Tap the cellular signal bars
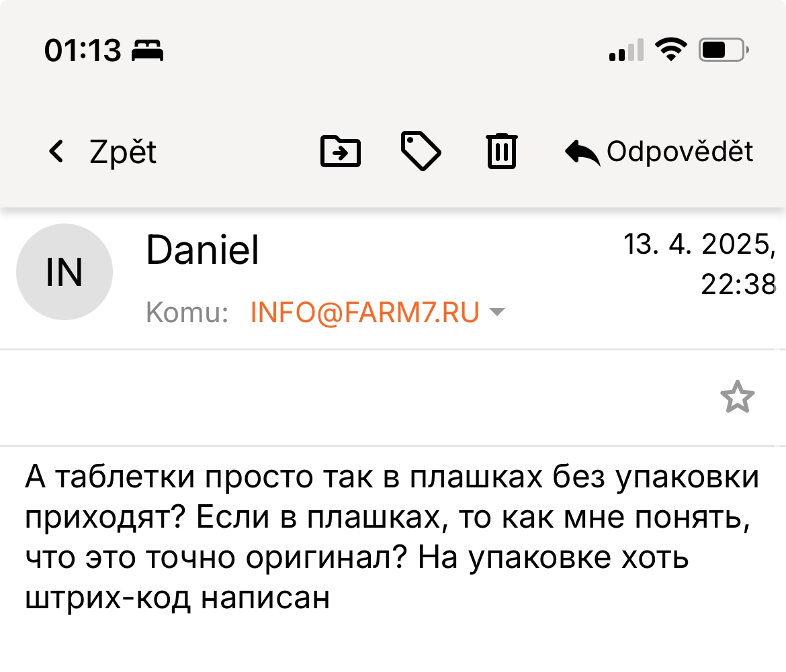The width and height of the screenshot is (786, 672). 626,50
